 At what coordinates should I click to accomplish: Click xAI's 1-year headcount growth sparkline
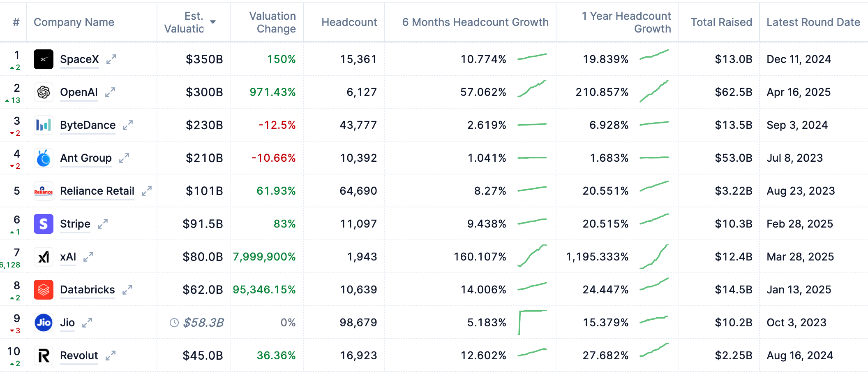(654, 257)
